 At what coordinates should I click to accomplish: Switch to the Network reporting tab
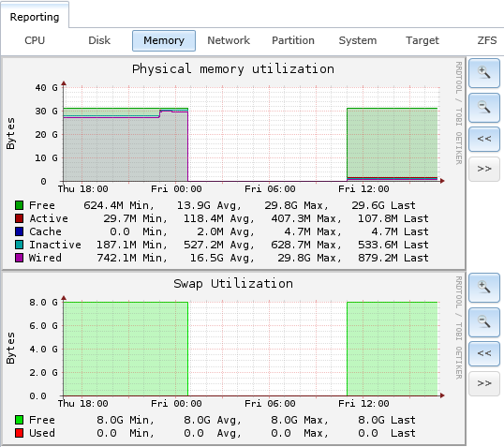[x=229, y=40]
